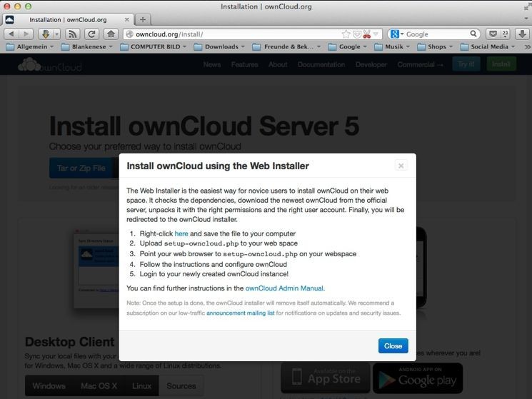This screenshot has width=532, height=399.
Task: Click the search magnifier icon in Google box
Action: pos(474,34)
